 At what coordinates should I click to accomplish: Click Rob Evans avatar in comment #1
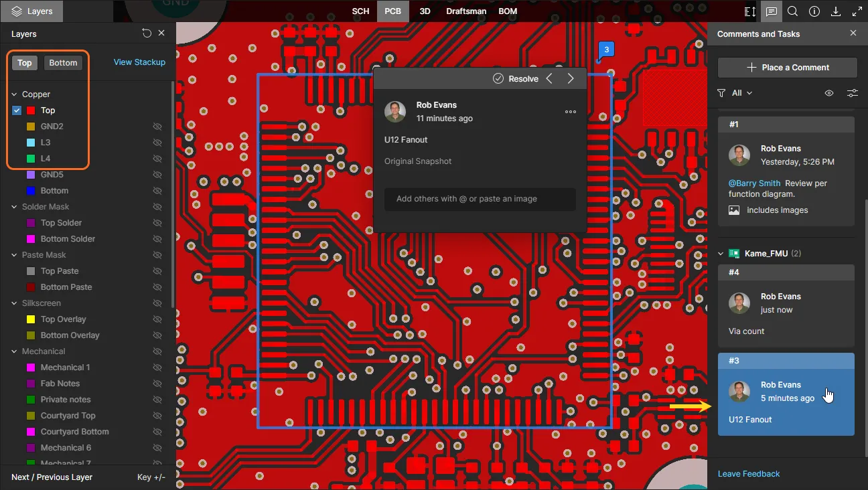(x=739, y=155)
